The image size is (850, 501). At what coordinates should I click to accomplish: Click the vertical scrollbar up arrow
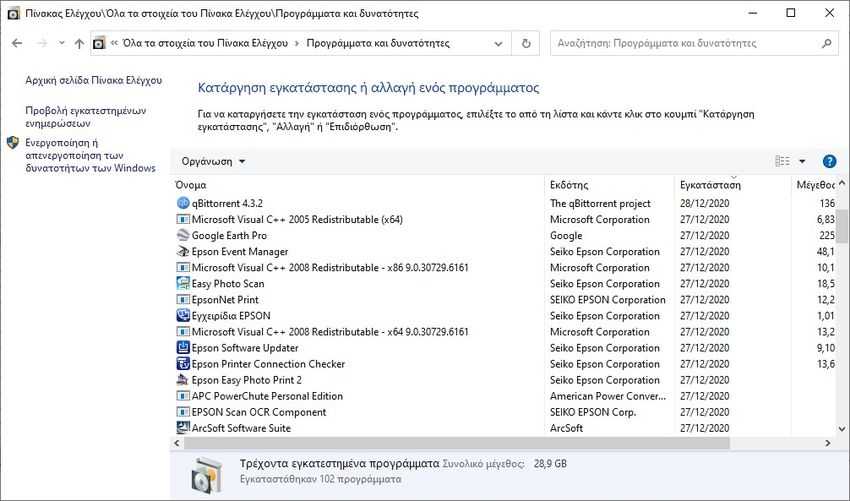point(841,184)
